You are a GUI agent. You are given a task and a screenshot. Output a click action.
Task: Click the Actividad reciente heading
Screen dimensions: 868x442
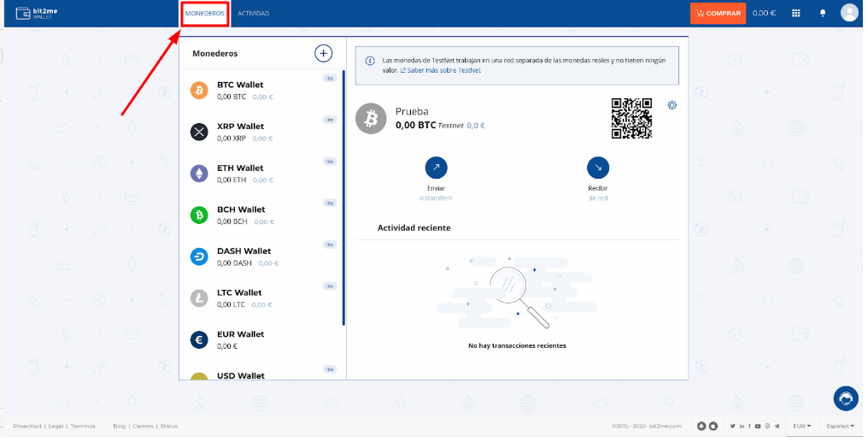click(x=414, y=227)
